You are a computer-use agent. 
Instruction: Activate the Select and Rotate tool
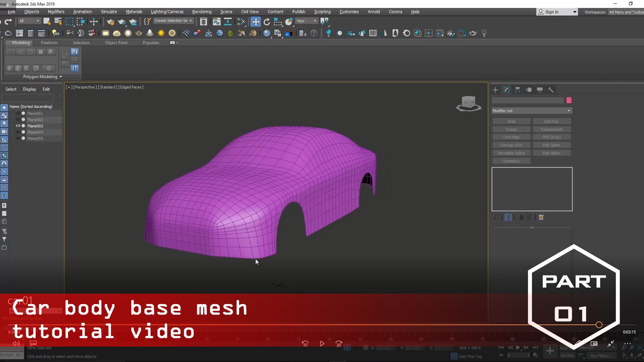267,21
